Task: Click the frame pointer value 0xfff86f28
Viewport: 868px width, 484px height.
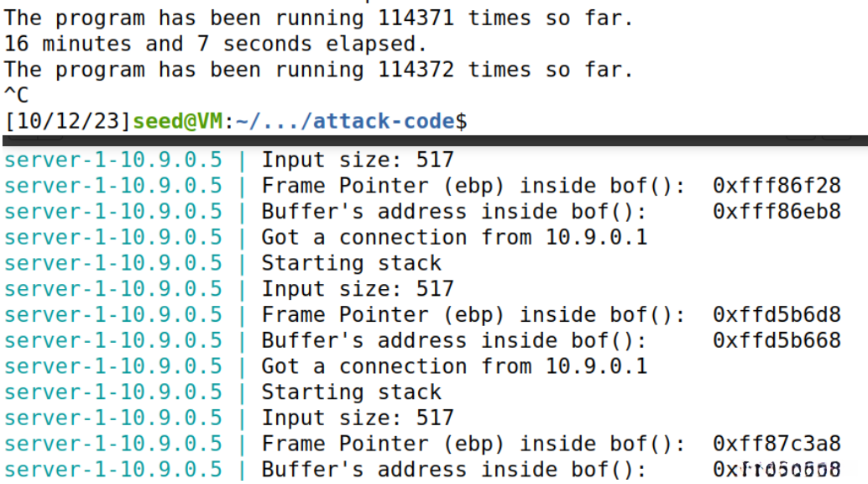Action: pos(776,186)
